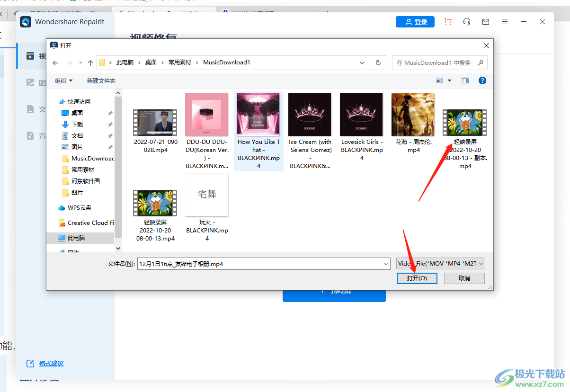Viewport: 570px width, 392px height.
Task: Click 此电脑 in the address path
Action: tap(125, 62)
